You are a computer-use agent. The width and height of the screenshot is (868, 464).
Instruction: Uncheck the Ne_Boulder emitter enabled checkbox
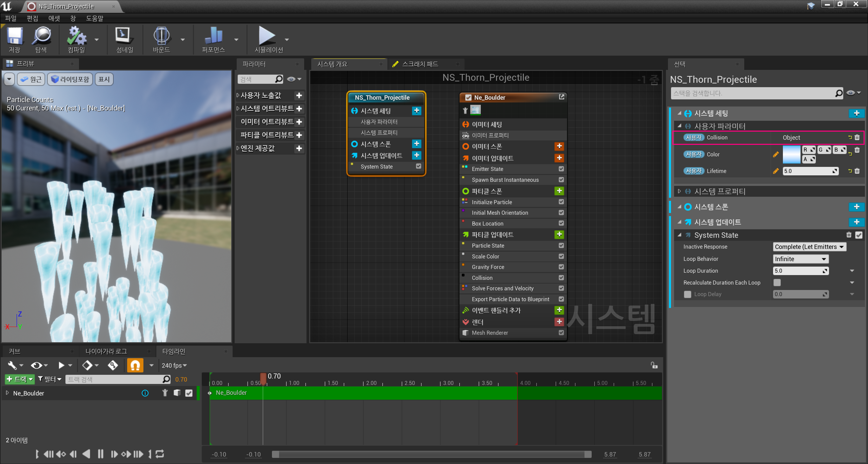pos(468,97)
